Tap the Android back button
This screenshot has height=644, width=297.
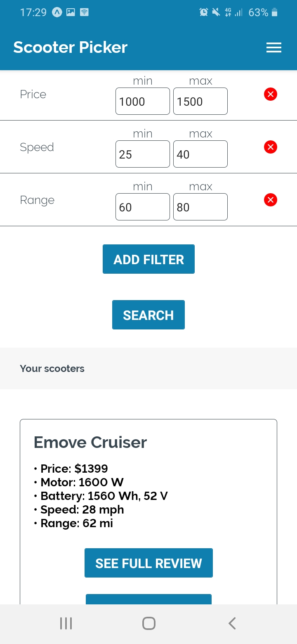[232, 623]
